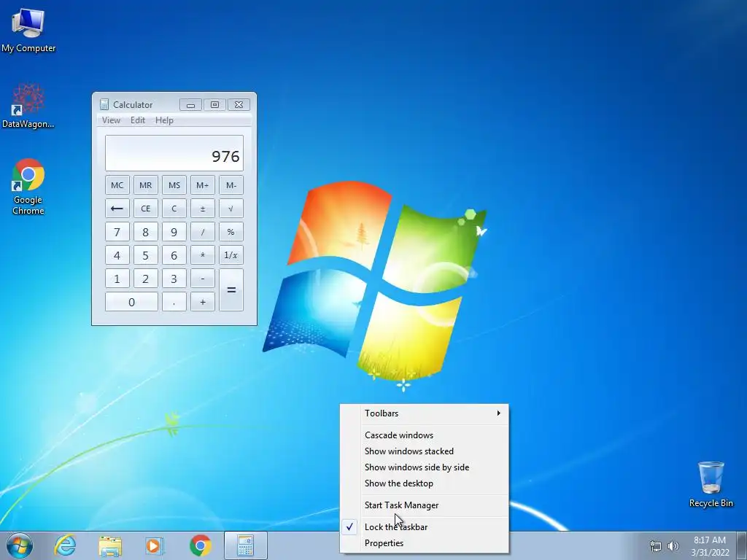Click the taskbar clock showing 8:17 AM
Screen dimensions: 747x560
coord(710,546)
